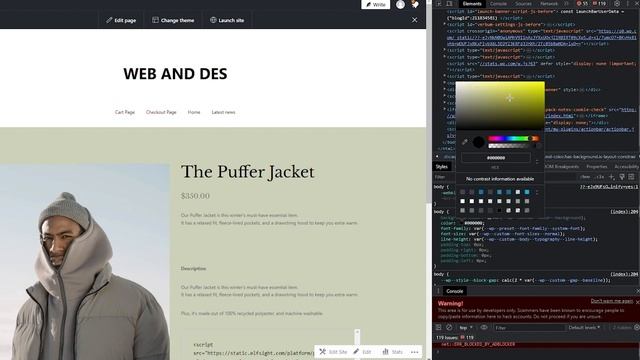Click the Description heading on product page
This screenshot has width=640, height=360.
point(193,269)
